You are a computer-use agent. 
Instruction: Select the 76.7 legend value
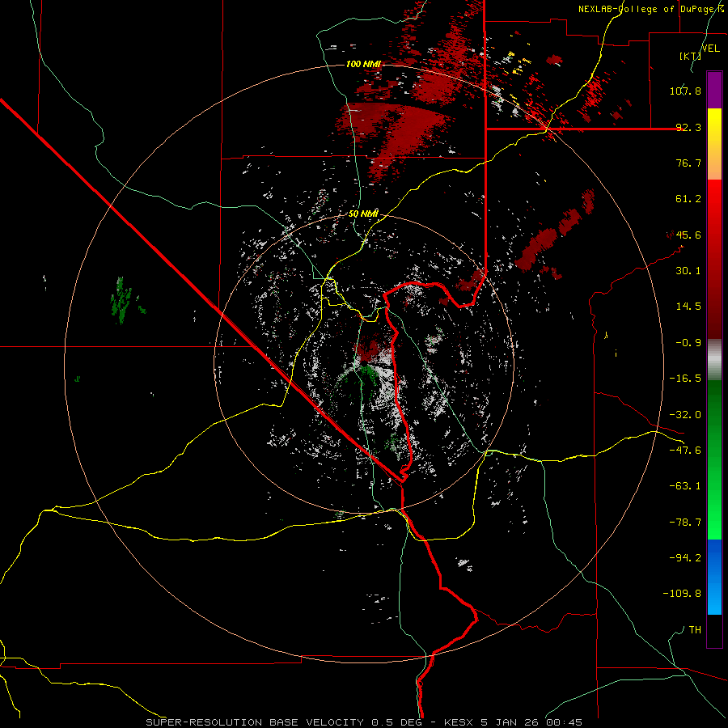(688, 163)
